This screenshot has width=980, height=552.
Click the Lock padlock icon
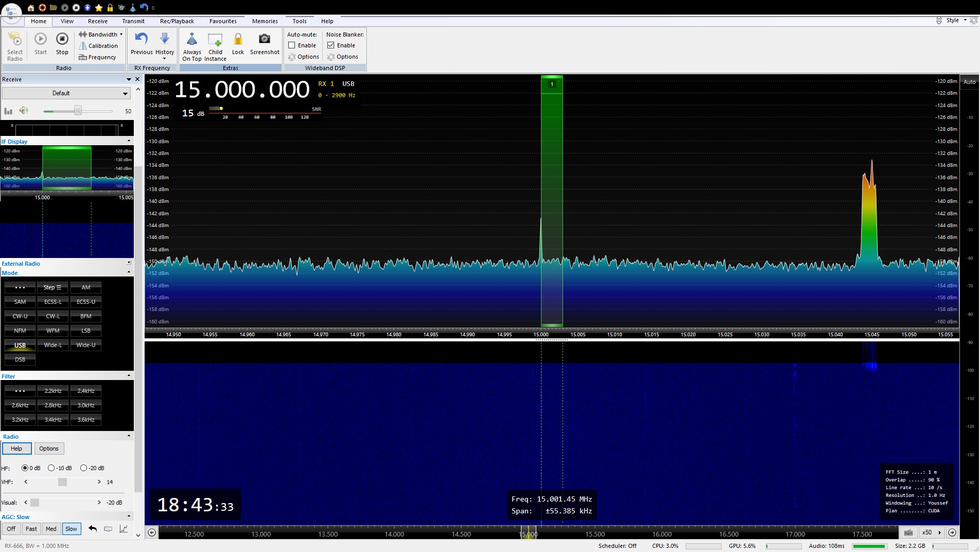click(238, 40)
